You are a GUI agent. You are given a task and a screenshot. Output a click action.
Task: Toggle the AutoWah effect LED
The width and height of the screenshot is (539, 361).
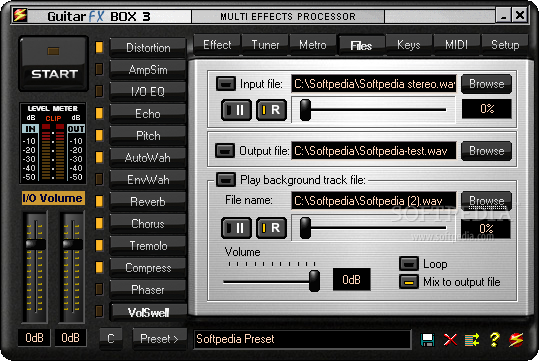[99, 157]
